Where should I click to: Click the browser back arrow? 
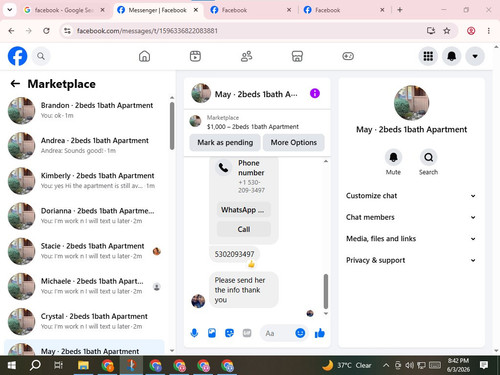pos(11,31)
